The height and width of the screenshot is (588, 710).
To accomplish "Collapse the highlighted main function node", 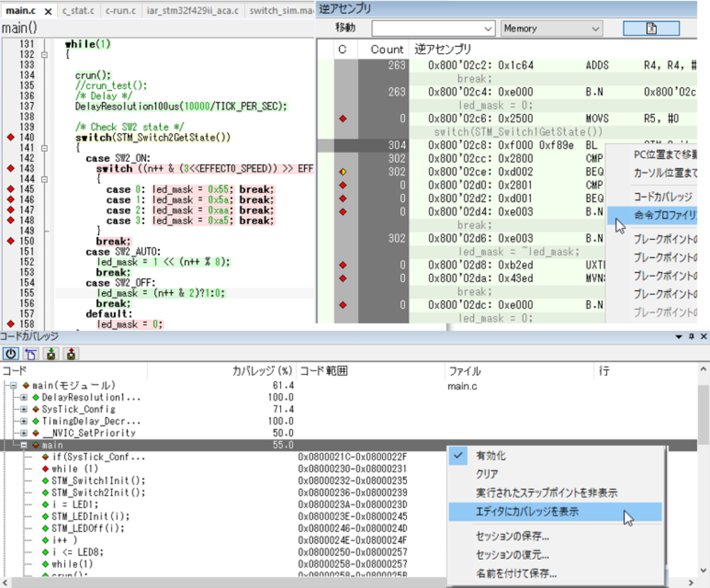I will click(24, 445).
